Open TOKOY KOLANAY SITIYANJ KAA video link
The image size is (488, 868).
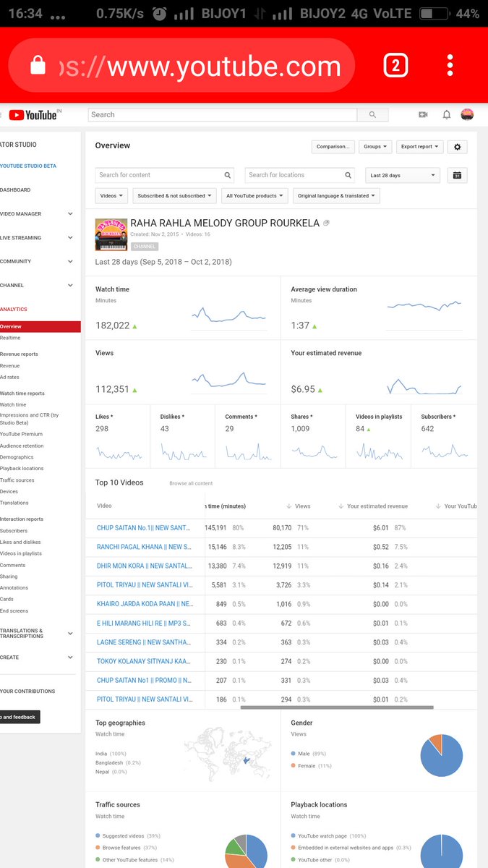pyautogui.click(x=144, y=661)
